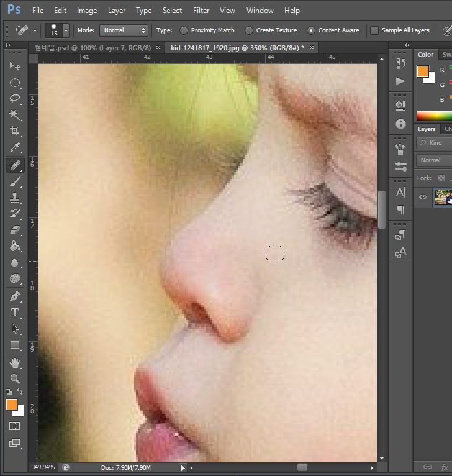452x476 pixels.
Task: Pick a color from the spectrum ramp
Action: tap(435, 116)
